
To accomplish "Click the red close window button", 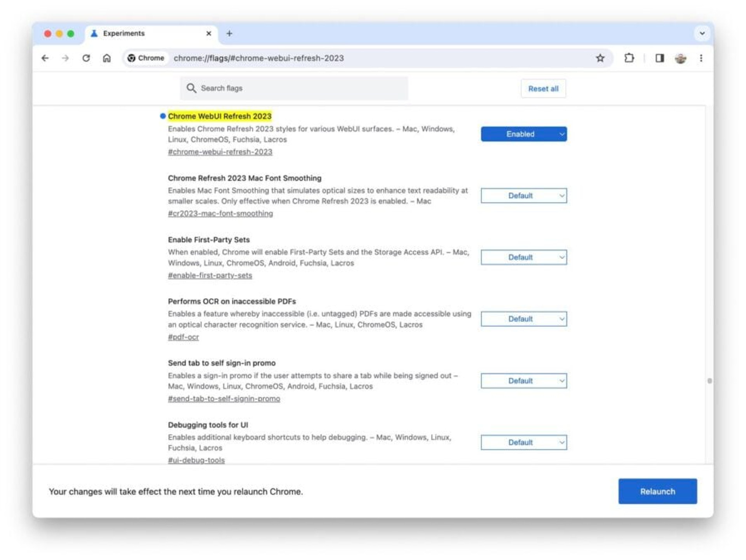I will (48, 34).
